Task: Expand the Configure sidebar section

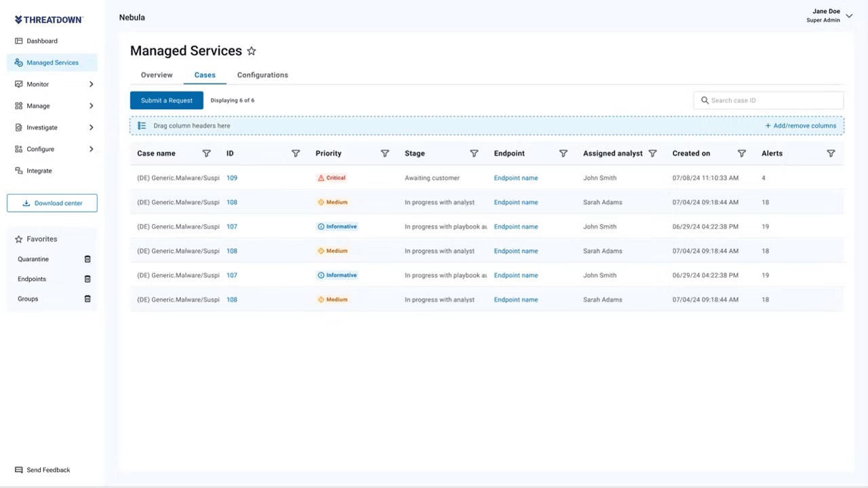Action: [x=91, y=149]
